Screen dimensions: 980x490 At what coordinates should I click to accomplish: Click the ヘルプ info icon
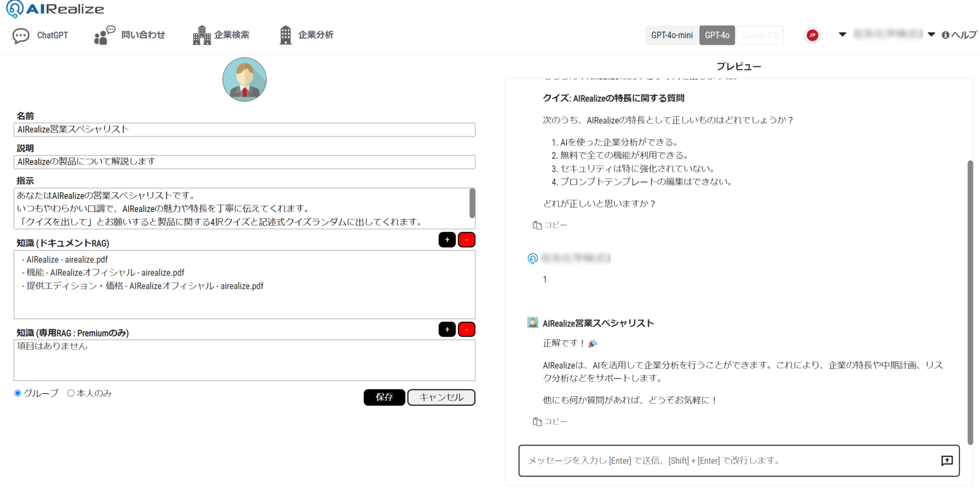coord(946,34)
